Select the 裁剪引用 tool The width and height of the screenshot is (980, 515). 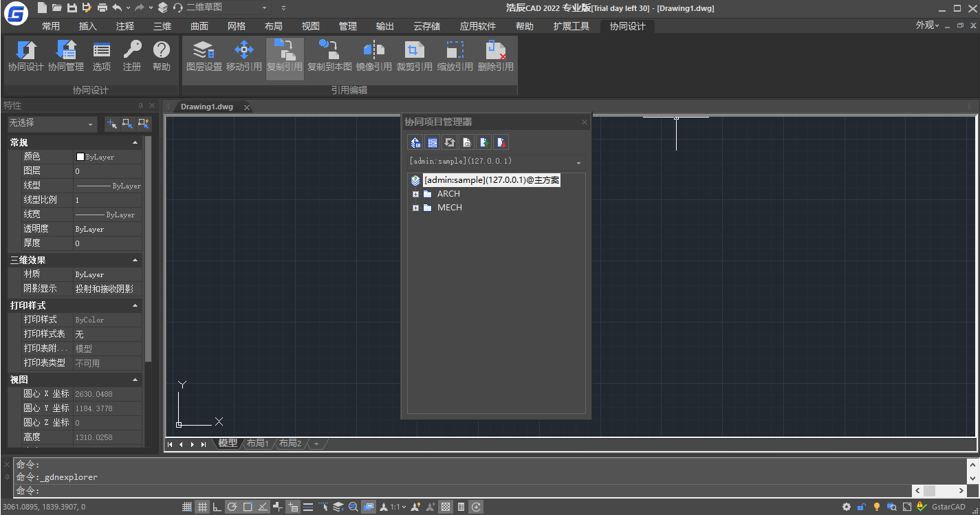pyautogui.click(x=415, y=56)
